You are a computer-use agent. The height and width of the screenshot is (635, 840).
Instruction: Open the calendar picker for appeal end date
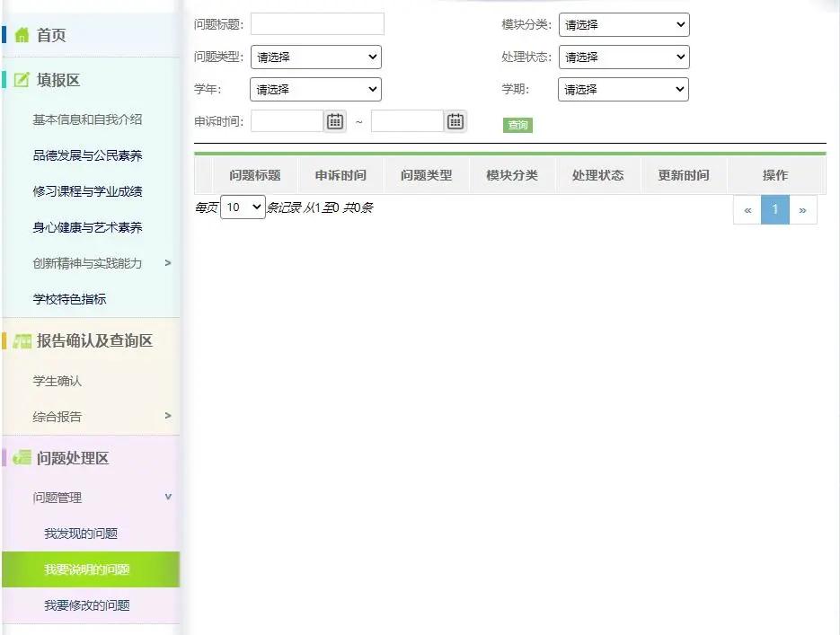tap(455, 119)
